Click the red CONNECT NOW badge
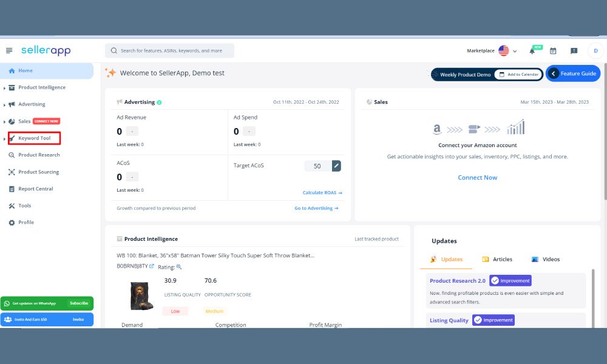 (x=47, y=121)
